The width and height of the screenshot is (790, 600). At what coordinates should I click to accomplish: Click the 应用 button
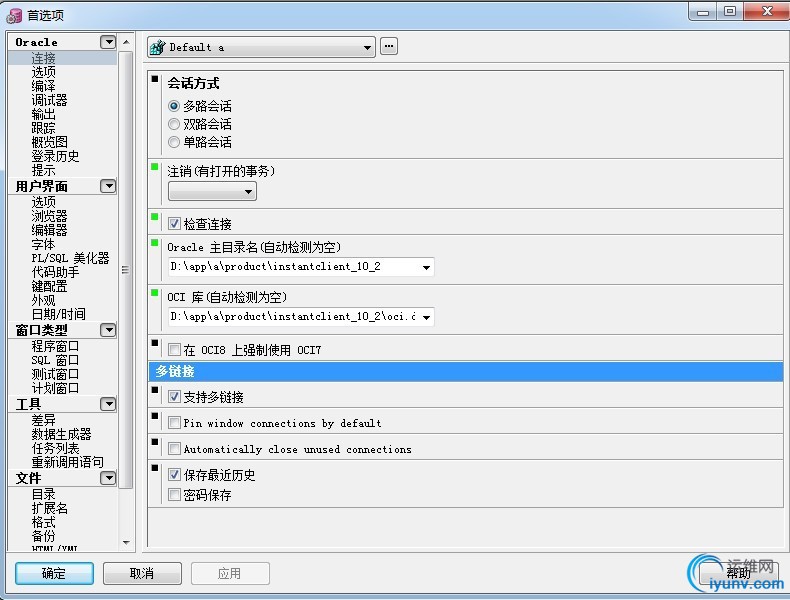(230, 573)
